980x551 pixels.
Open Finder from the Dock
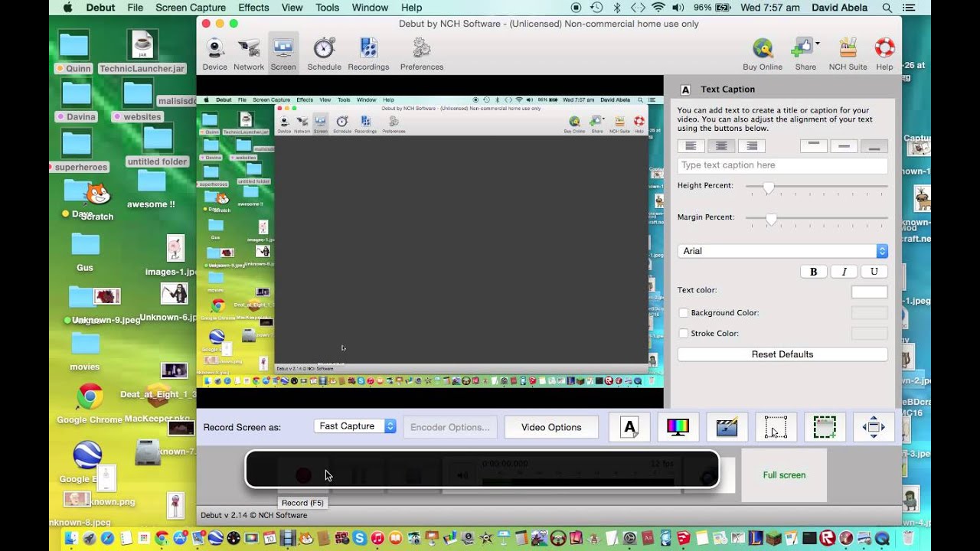tap(71, 538)
